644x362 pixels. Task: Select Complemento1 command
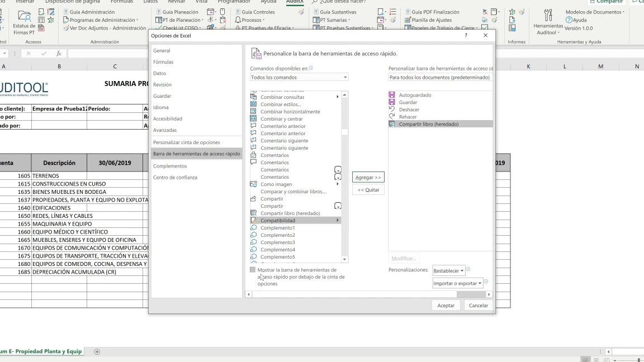(295, 228)
